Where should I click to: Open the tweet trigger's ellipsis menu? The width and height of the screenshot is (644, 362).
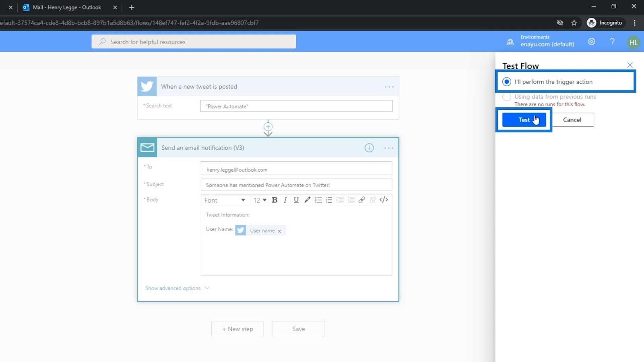click(389, 87)
